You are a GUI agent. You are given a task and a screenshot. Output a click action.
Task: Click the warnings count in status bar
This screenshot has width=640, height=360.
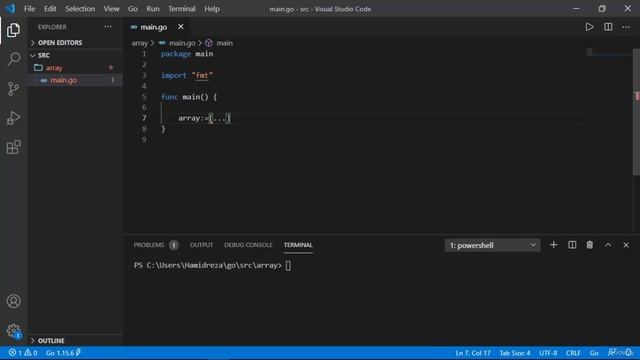point(31,353)
